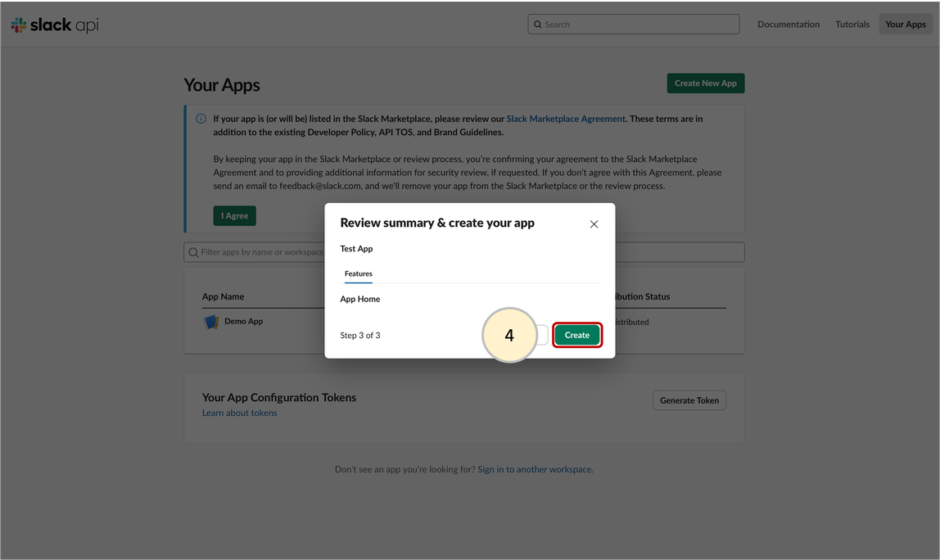
Task: Open the Tutorials menu item
Action: point(852,25)
